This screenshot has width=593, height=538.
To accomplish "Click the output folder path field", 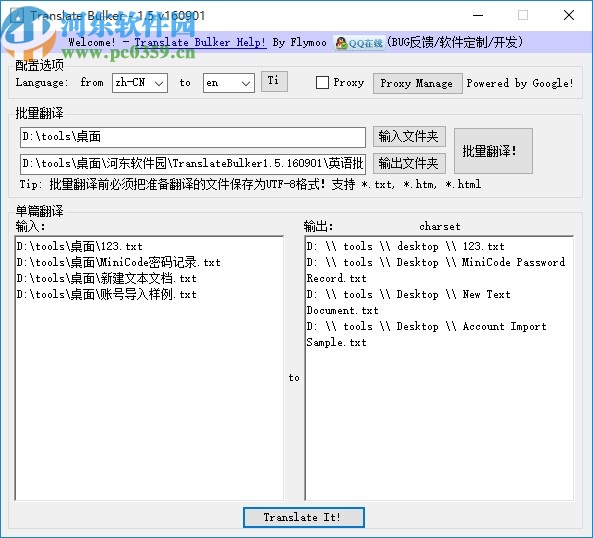I will pyautogui.click(x=193, y=163).
